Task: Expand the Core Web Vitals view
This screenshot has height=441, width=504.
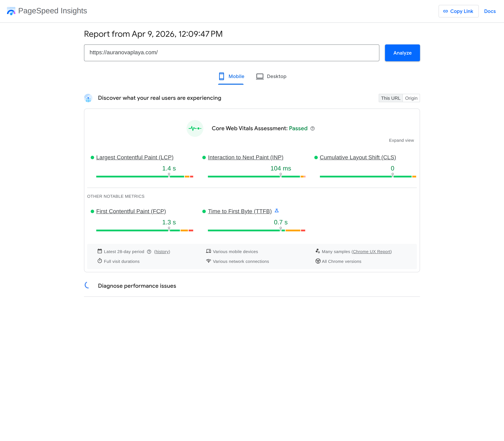Action: point(401,140)
